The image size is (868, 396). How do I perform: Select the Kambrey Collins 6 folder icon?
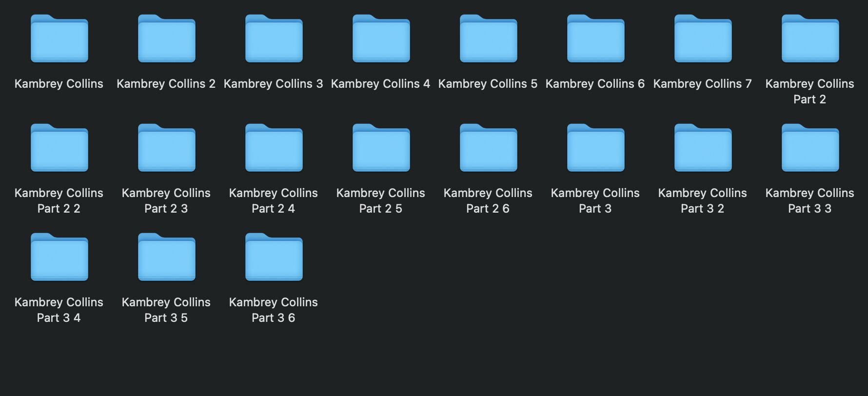tap(595, 39)
